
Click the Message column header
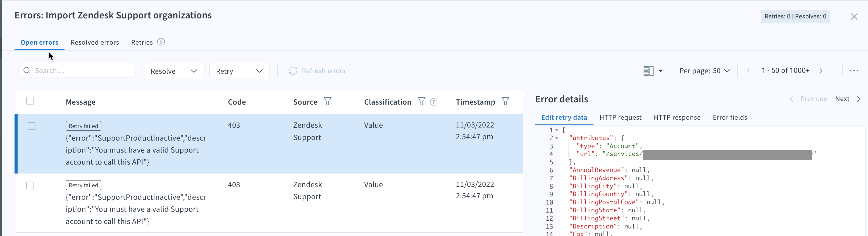pyautogui.click(x=80, y=102)
